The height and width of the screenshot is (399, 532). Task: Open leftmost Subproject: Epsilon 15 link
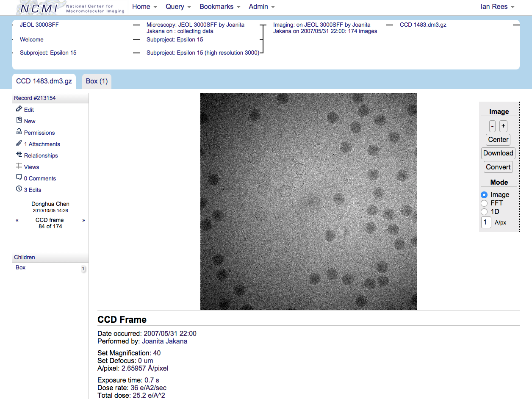click(x=48, y=53)
